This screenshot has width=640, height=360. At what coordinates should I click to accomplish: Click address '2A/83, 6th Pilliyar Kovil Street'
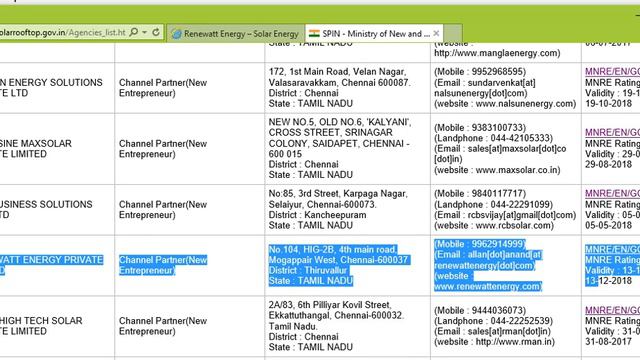click(330, 305)
